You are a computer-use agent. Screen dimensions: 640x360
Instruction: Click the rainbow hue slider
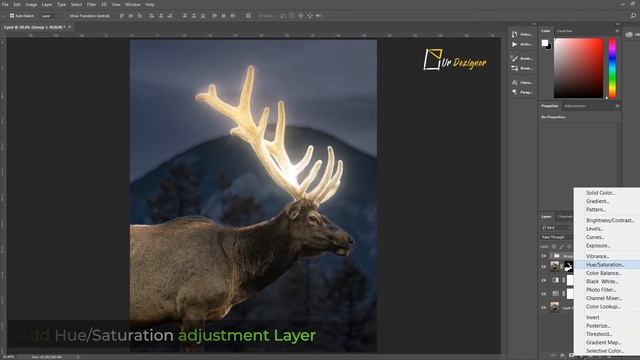click(x=612, y=68)
